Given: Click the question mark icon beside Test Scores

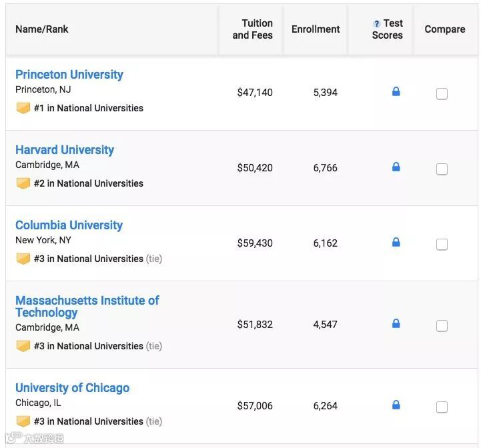Looking at the screenshot, I should 377,24.
